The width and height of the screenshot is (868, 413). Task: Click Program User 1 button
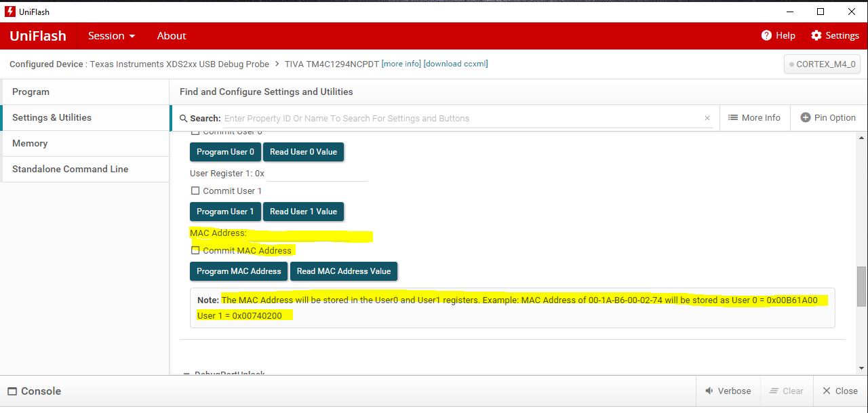(225, 212)
